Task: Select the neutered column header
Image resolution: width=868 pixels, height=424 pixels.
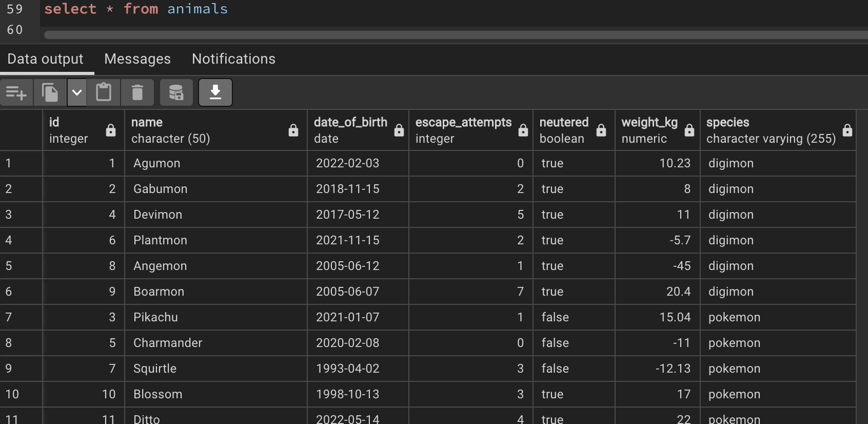Action: click(x=574, y=130)
